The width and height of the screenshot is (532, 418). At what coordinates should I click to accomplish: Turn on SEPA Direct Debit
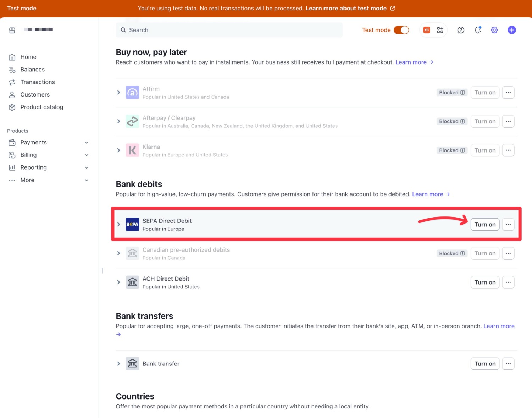coord(485,224)
